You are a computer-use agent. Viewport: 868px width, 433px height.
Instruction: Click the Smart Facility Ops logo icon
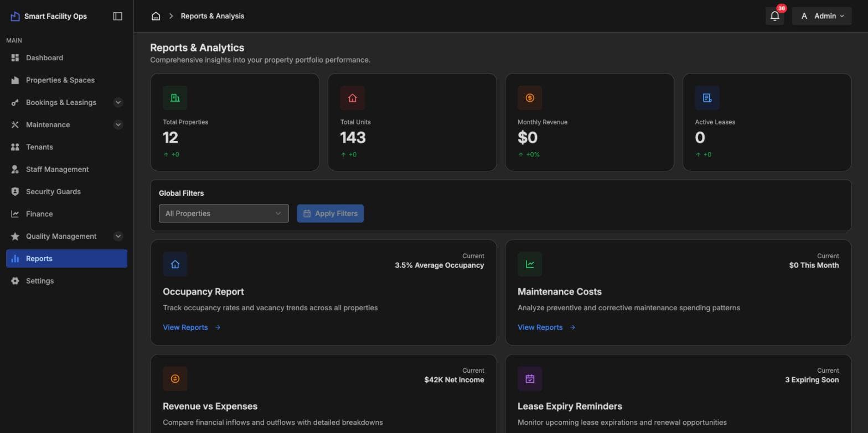[15, 16]
